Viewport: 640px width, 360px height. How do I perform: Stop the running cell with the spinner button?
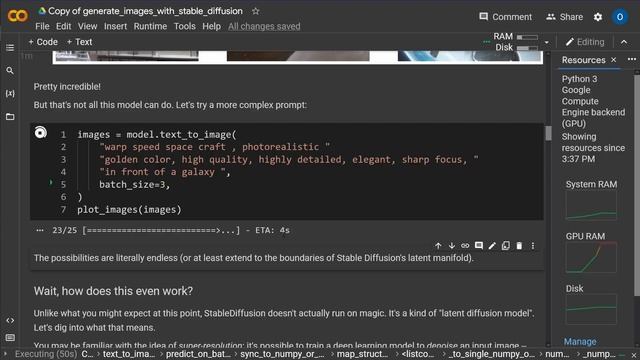(40, 133)
